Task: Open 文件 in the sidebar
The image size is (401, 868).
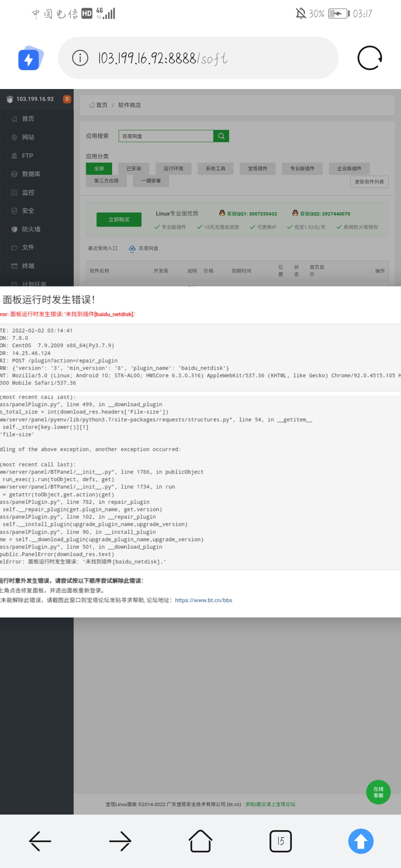Action: click(x=28, y=247)
